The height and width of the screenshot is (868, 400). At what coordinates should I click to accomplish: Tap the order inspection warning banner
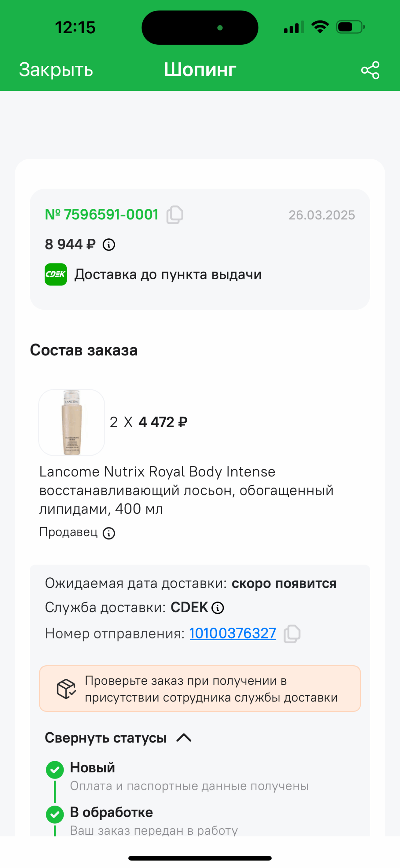(x=200, y=689)
